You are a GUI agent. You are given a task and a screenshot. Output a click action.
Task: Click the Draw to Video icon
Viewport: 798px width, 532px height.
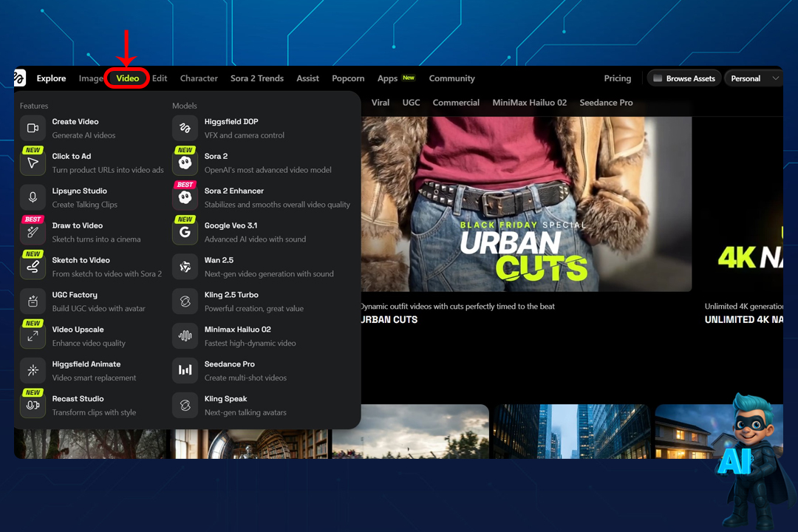pyautogui.click(x=33, y=233)
